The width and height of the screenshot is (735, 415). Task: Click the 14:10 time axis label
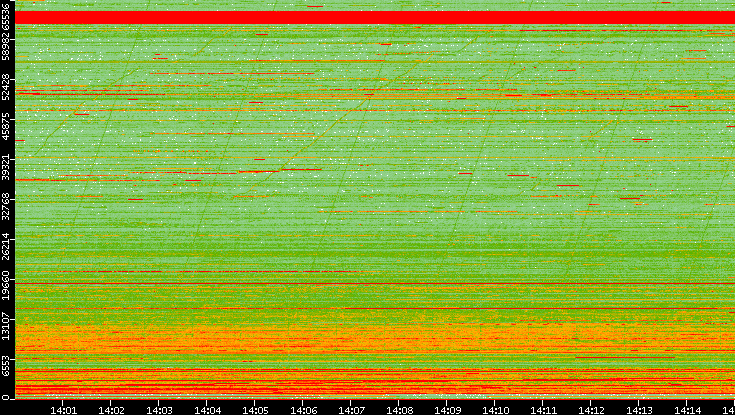(x=495, y=410)
